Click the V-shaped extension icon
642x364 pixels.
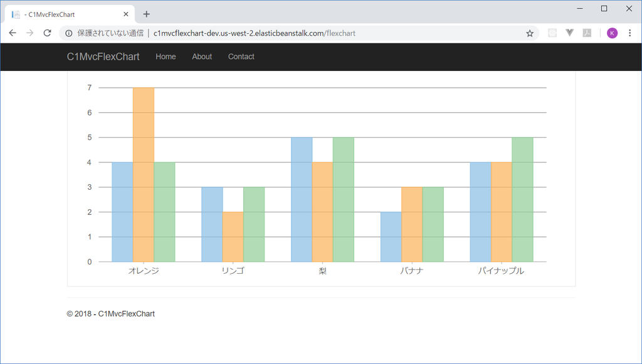[569, 33]
